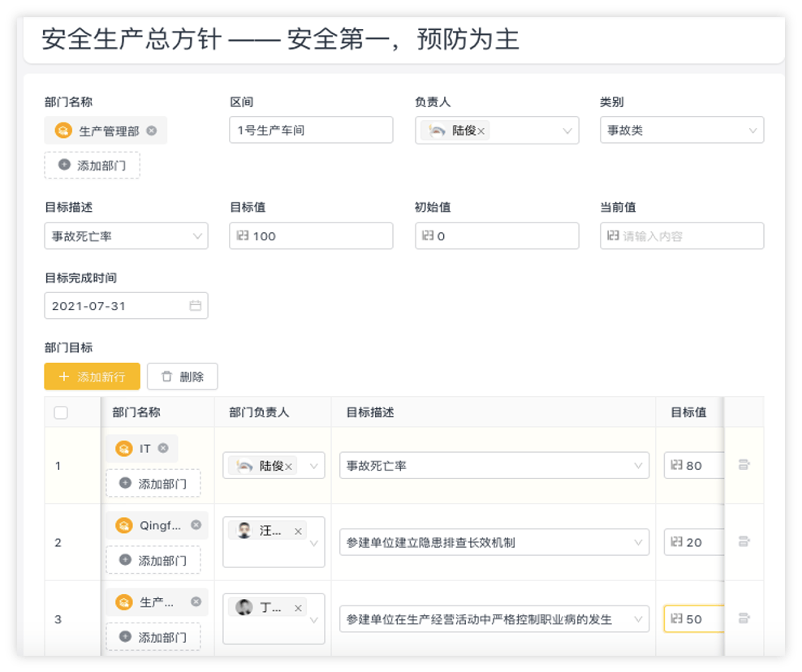The image size is (802, 672).
Task: Click the numeric field icon inside 目标值 100 input
Action: point(245,236)
